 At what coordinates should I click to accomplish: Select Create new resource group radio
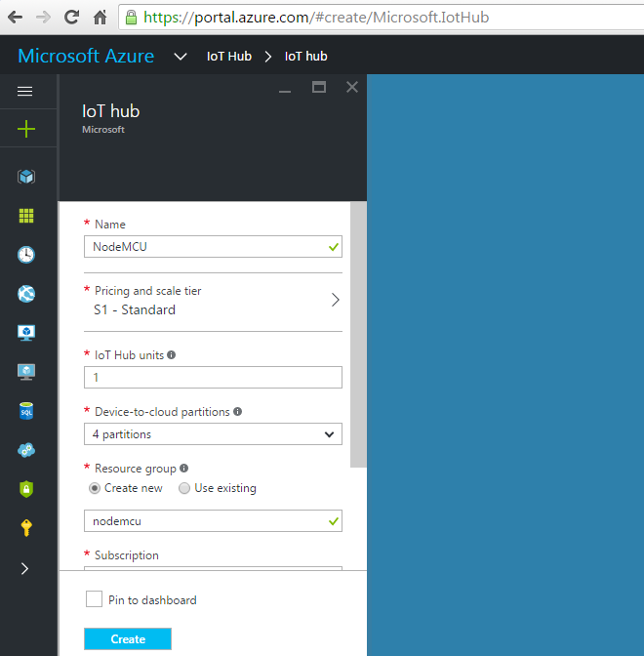pyautogui.click(x=95, y=488)
